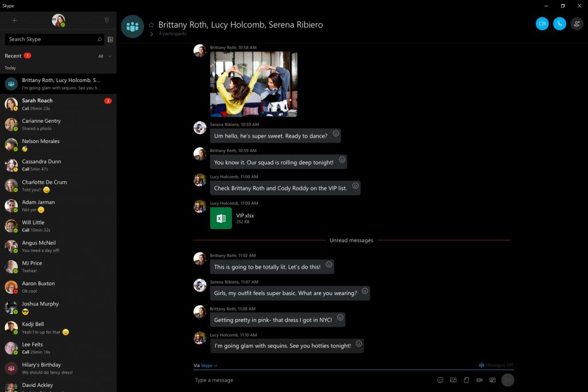
Task: Open the dial pad in the sidebar
Action: click(106, 20)
